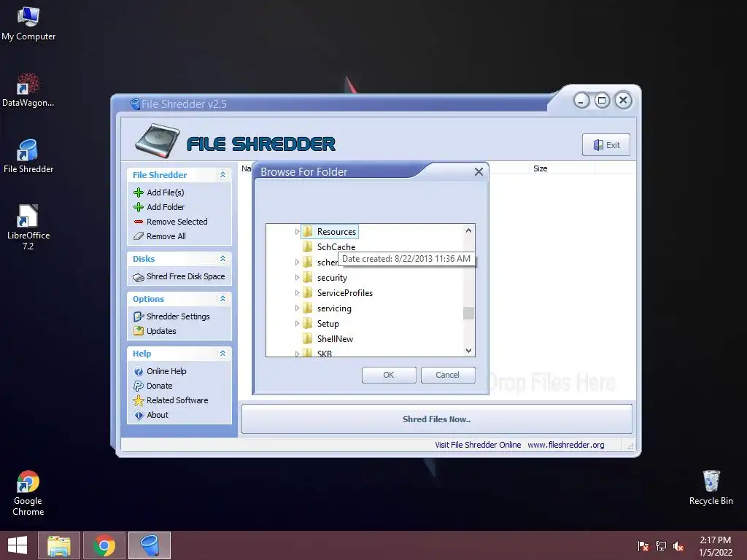Screen dimensions: 747x560
Task: Click Shred Files Now button
Action: (437, 419)
